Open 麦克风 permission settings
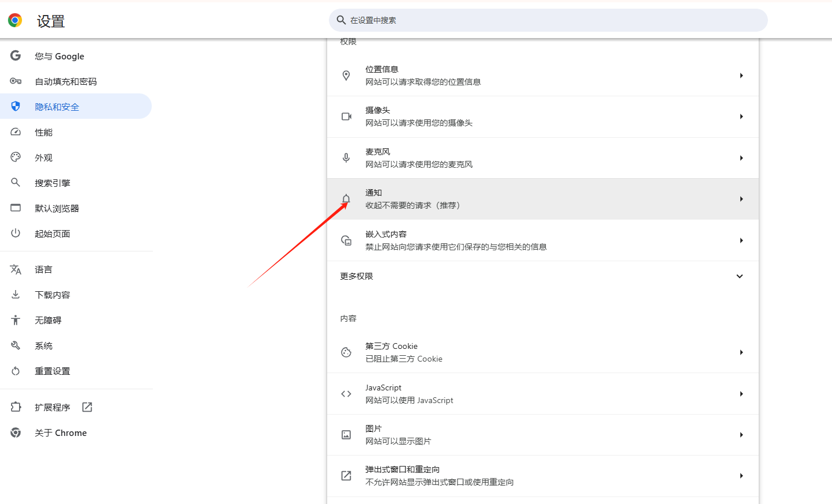 (543, 158)
